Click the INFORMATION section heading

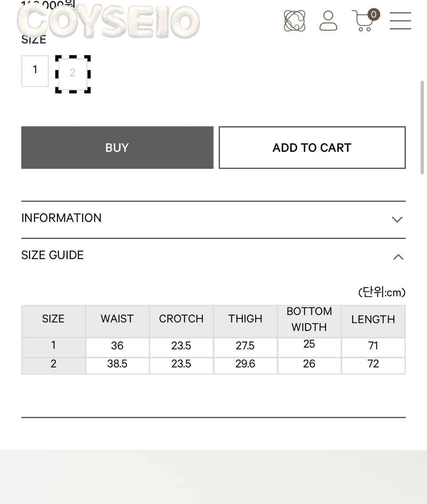tap(61, 218)
